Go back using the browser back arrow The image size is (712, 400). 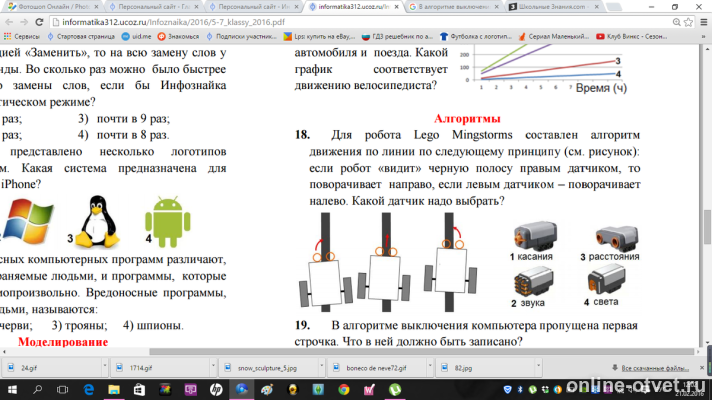9,22
